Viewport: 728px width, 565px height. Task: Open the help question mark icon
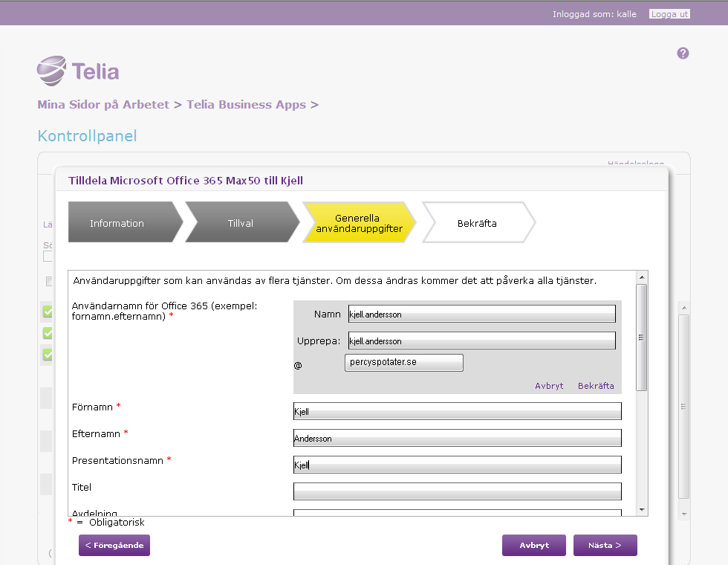coord(683,54)
